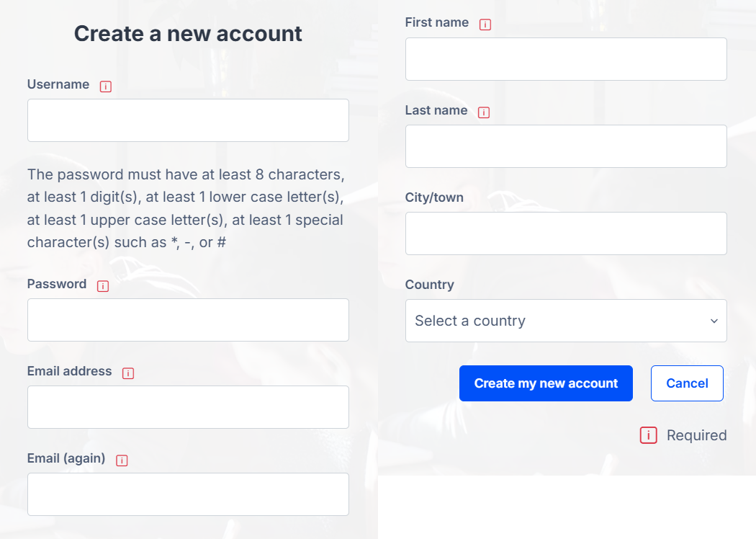Click the Email (again) input box
756x539 pixels.
[188, 494]
